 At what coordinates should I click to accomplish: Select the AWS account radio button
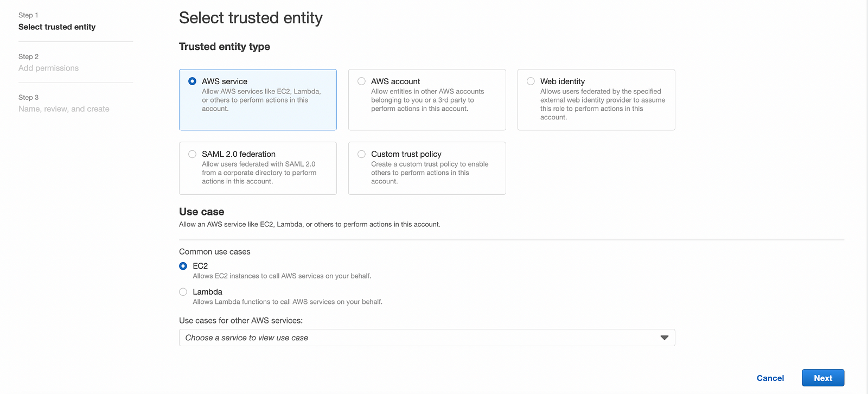361,81
